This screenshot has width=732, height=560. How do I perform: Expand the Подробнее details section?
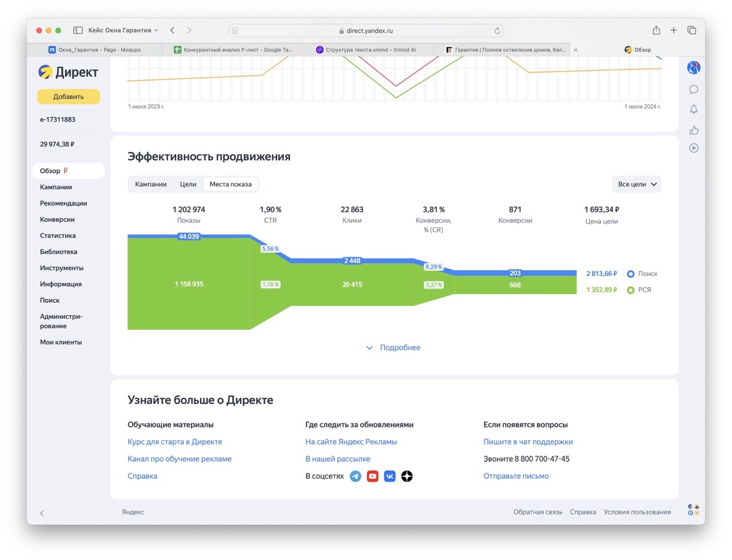[393, 347]
